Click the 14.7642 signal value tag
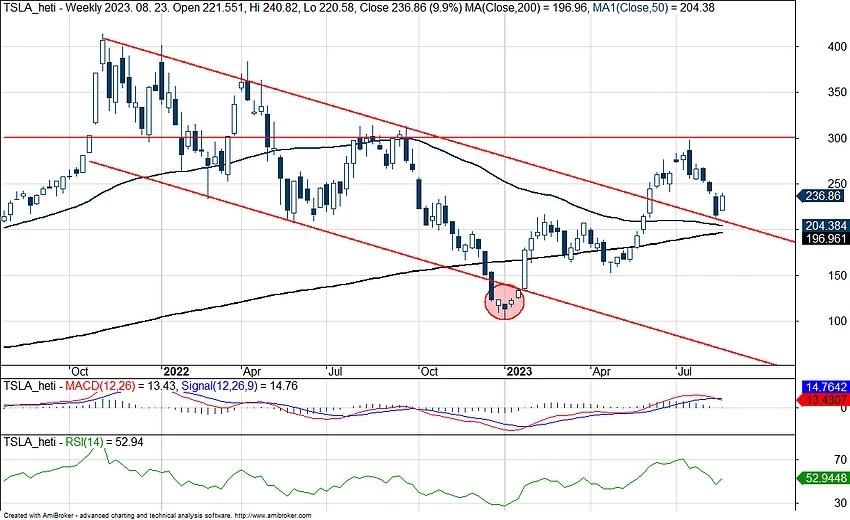This screenshot has width=850, height=520. (825, 387)
